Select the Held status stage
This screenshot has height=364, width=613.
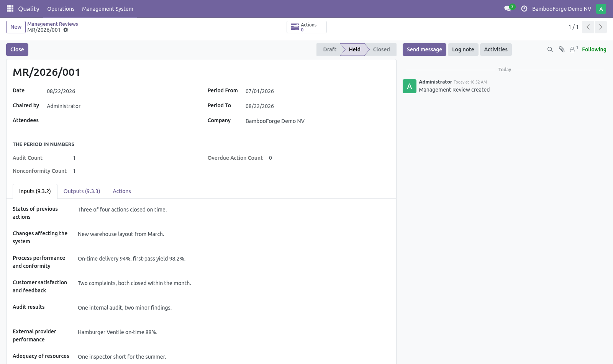354,49
